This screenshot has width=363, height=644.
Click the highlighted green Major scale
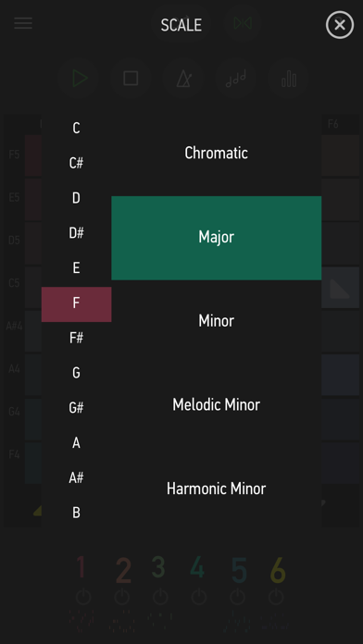(x=217, y=238)
